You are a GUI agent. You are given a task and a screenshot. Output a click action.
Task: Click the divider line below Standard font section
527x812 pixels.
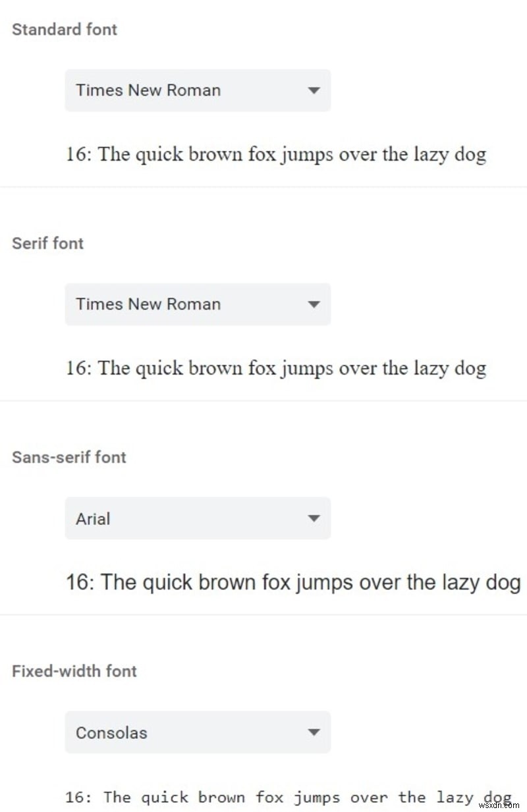click(x=263, y=187)
